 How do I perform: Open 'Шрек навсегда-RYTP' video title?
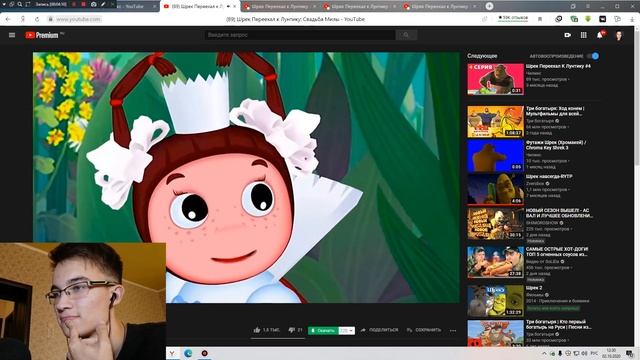(x=549, y=176)
